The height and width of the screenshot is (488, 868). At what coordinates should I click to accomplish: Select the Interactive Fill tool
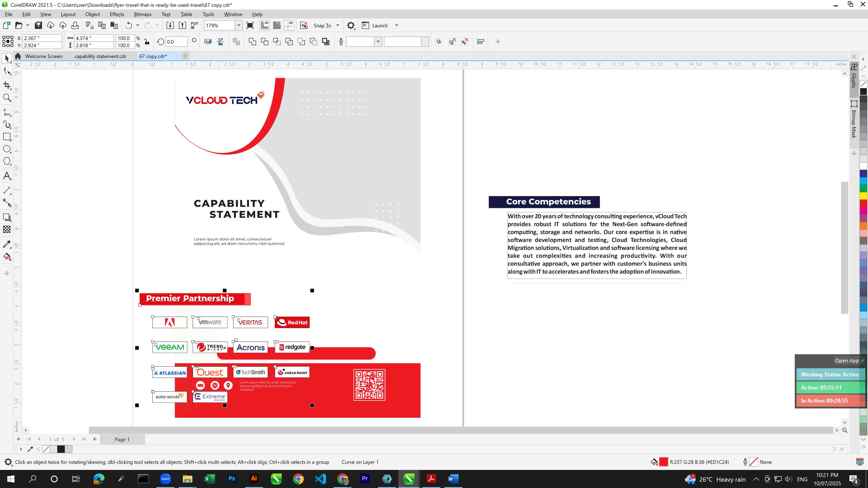pos(7,257)
